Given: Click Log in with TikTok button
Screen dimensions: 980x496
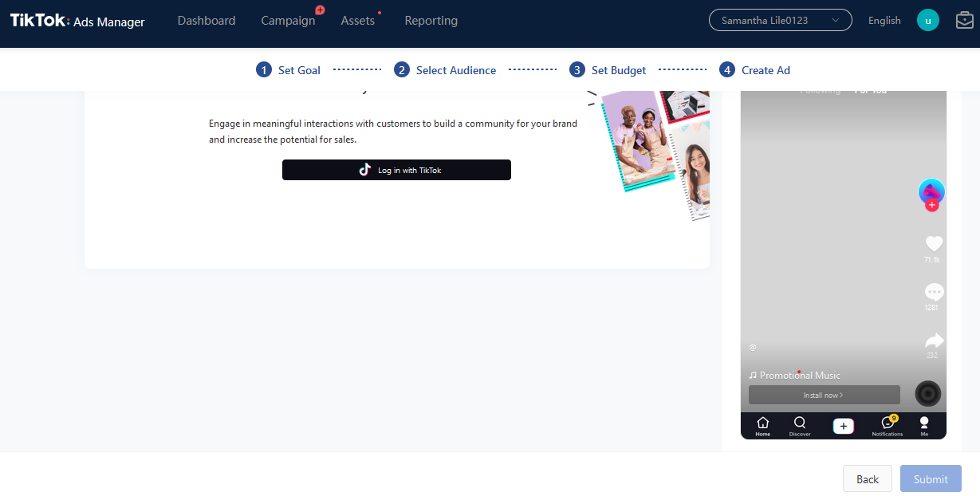Looking at the screenshot, I should pyautogui.click(x=396, y=170).
